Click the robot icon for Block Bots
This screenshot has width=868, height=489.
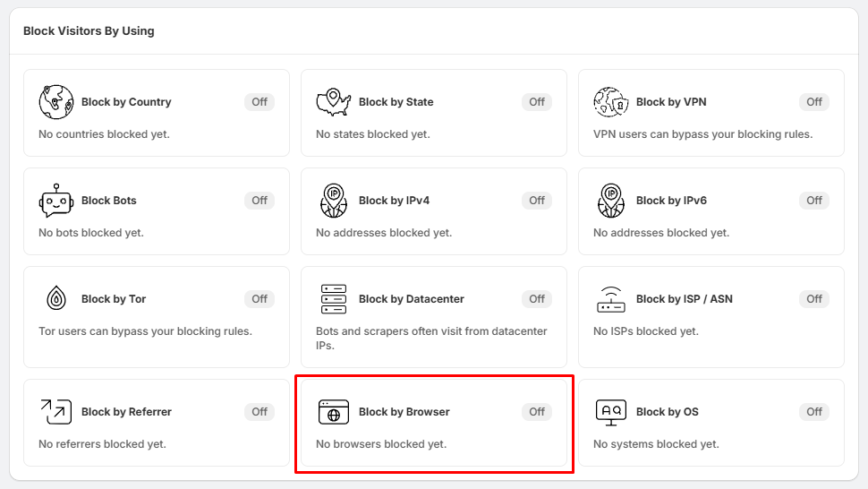[55, 201]
